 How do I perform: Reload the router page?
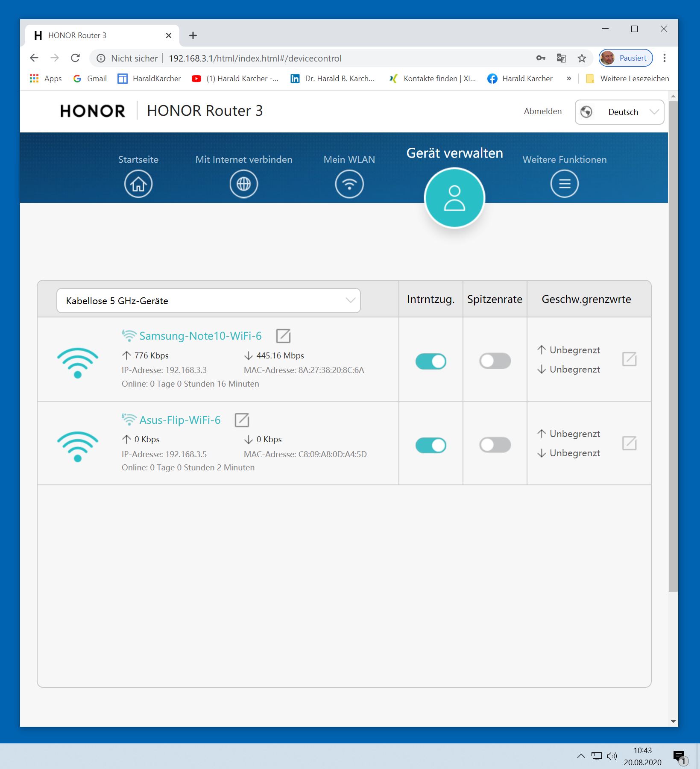(x=75, y=58)
